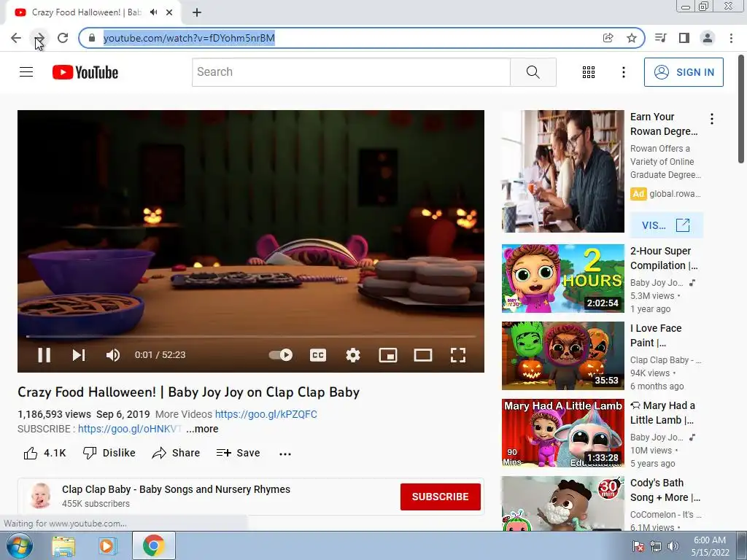Close the Crazy Food Halloween tab
The width and height of the screenshot is (747, 560).
(x=169, y=12)
